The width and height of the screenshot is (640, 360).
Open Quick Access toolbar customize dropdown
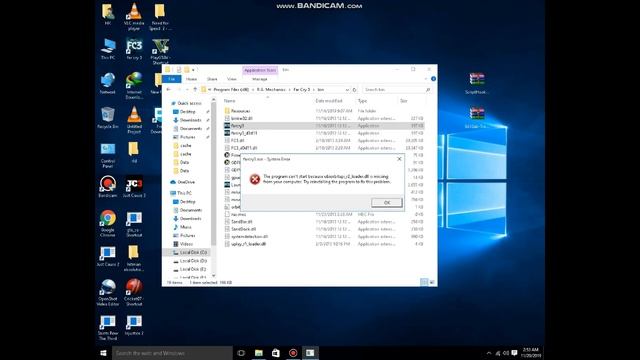(x=193, y=70)
